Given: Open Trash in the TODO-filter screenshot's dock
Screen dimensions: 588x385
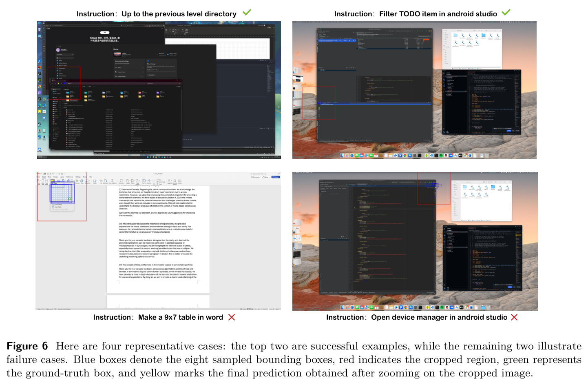Looking at the screenshot, I should pos(486,156).
